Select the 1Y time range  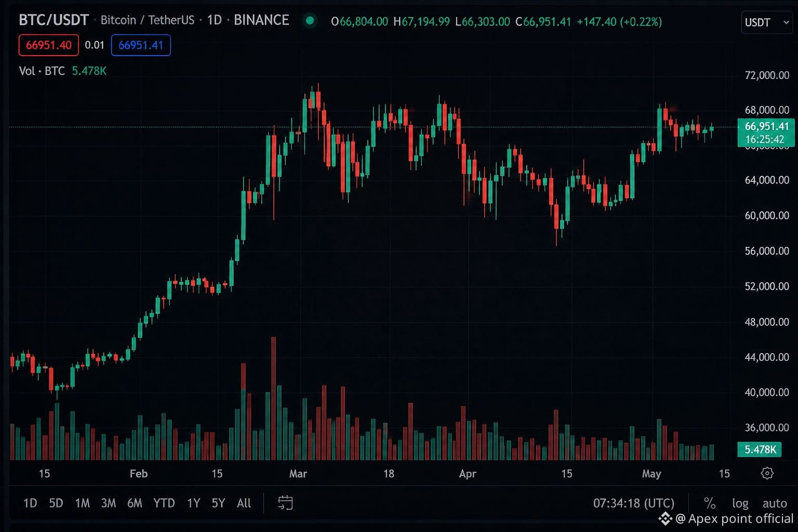pos(193,503)
